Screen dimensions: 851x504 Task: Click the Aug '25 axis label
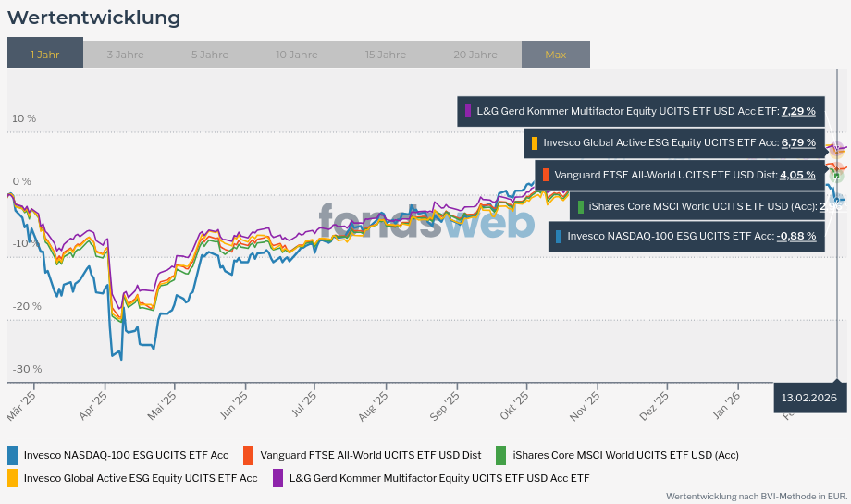pyautogui.click(x=374, y=406)
